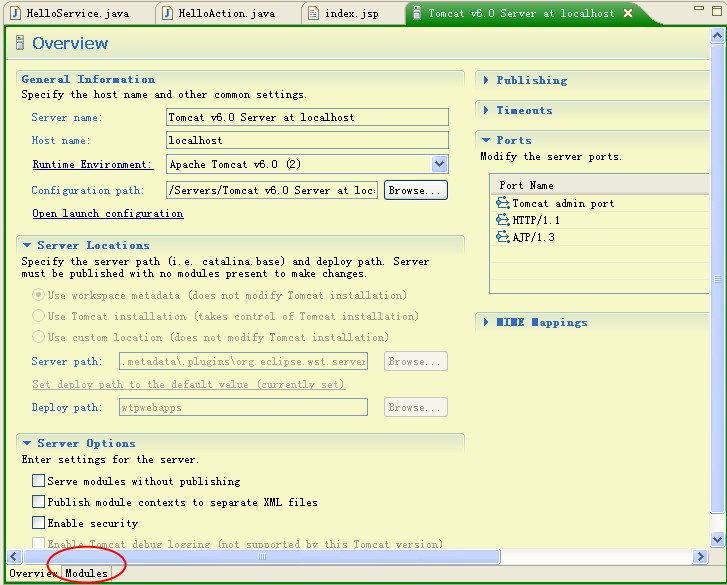Screen dimensions: 727x585
Task: Click the server icon beside Overview heading
Action: tap(20, 43)
